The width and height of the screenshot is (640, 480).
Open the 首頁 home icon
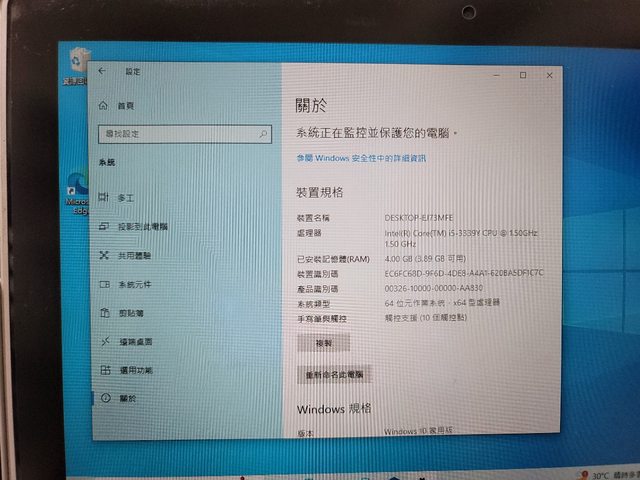(103, 105)
